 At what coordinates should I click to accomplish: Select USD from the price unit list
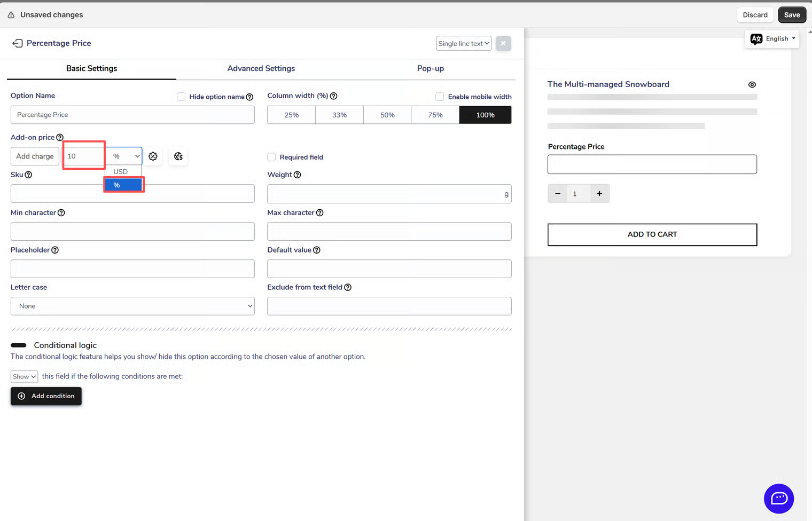pos(121,172)
